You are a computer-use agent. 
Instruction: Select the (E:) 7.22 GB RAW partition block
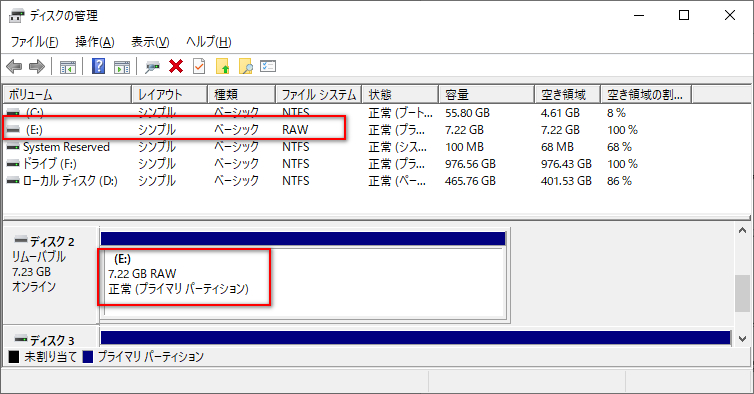(304, 282)
